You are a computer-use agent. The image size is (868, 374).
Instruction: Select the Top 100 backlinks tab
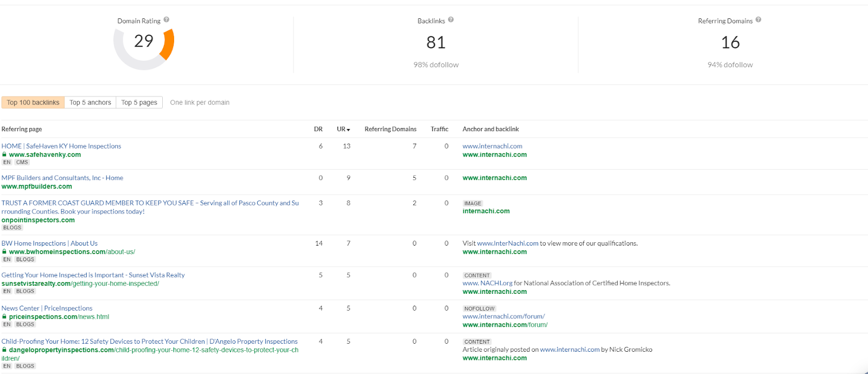tap(33, 102)
